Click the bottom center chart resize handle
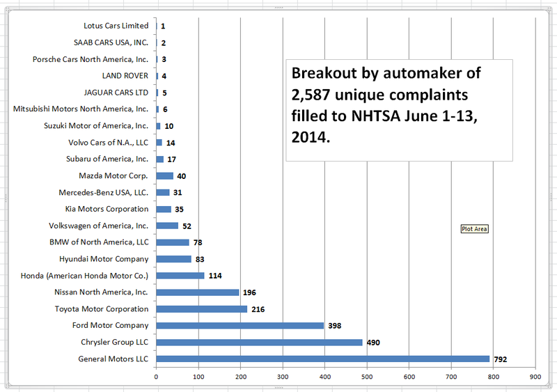Screen dimensions: 557x392 click(279, 388)
